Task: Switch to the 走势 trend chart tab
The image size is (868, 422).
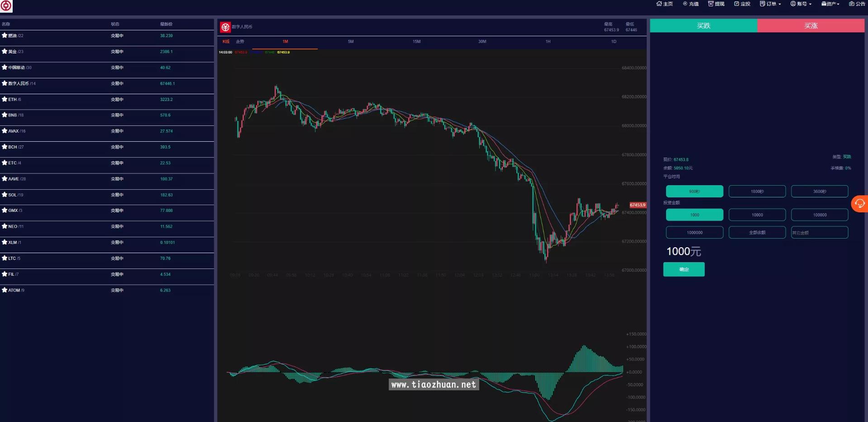Action: pos(240,42)
